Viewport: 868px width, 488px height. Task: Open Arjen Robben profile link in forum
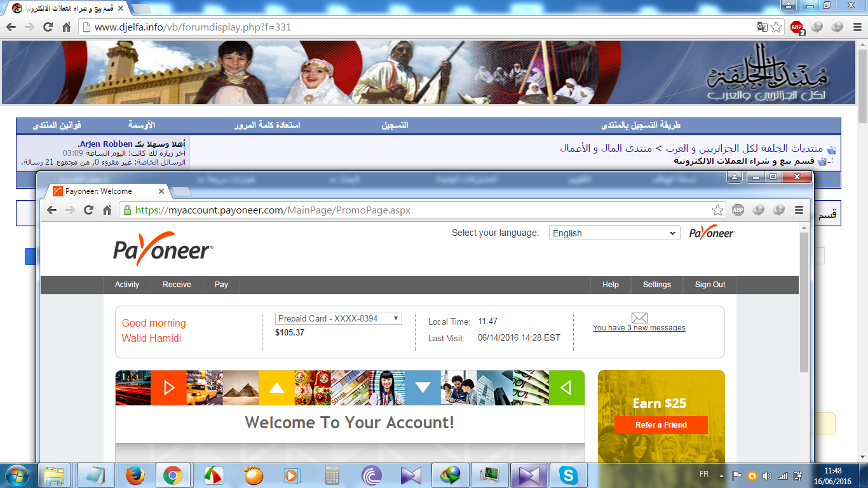pyautogui.click(x=106, y=144)
